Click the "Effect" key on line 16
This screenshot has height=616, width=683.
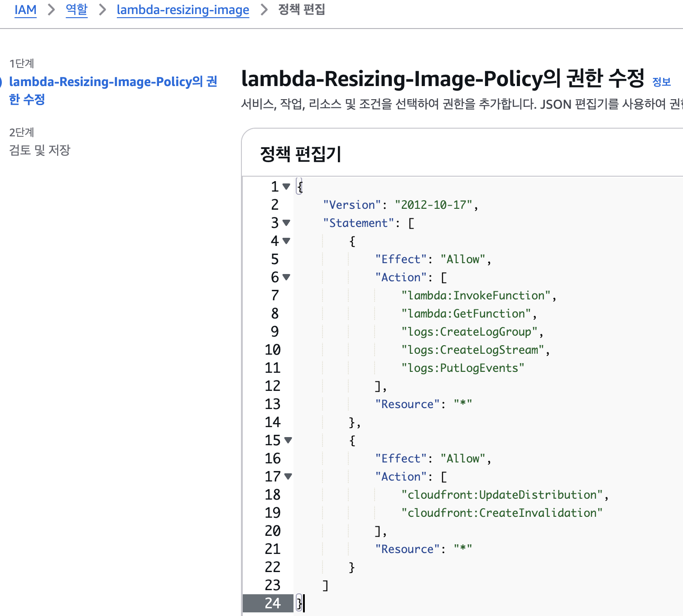click(401, 458)
